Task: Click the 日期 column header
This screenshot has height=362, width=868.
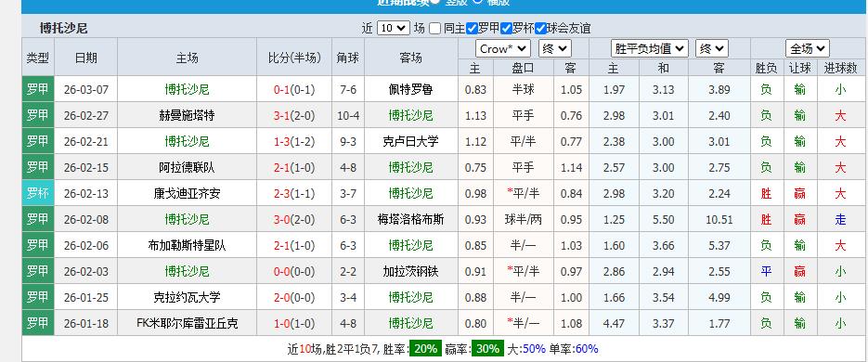Action: [85, 58]
